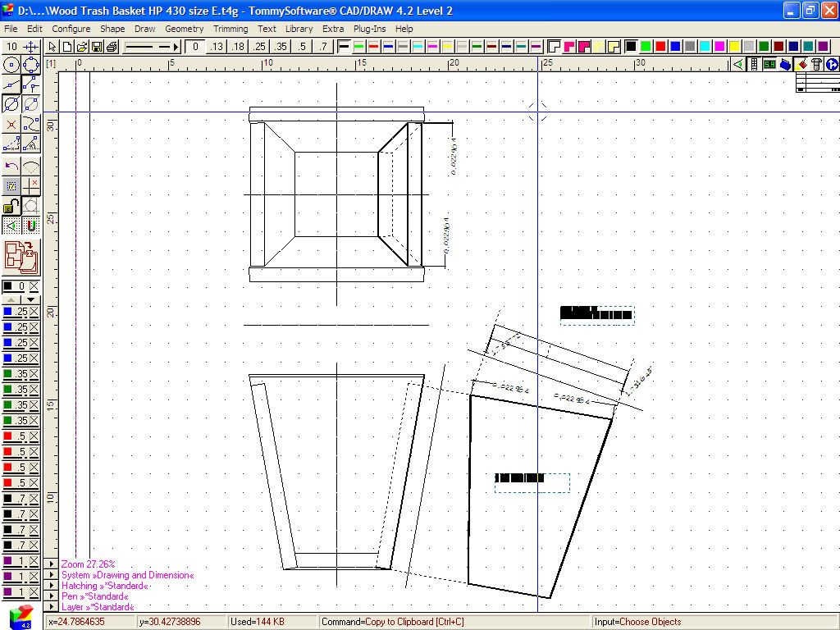Click the green 5.8 display icon
Screen dimensions: 840x630
[769, 64]
